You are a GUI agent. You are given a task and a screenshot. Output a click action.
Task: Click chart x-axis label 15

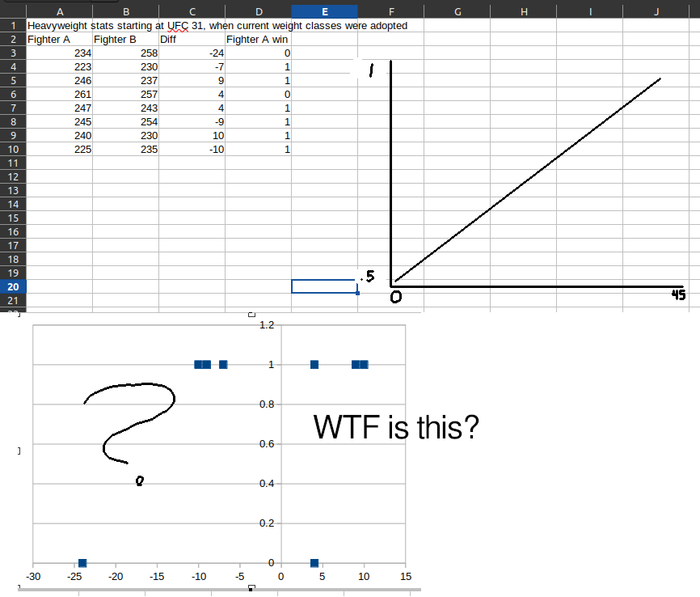(405, 577)
